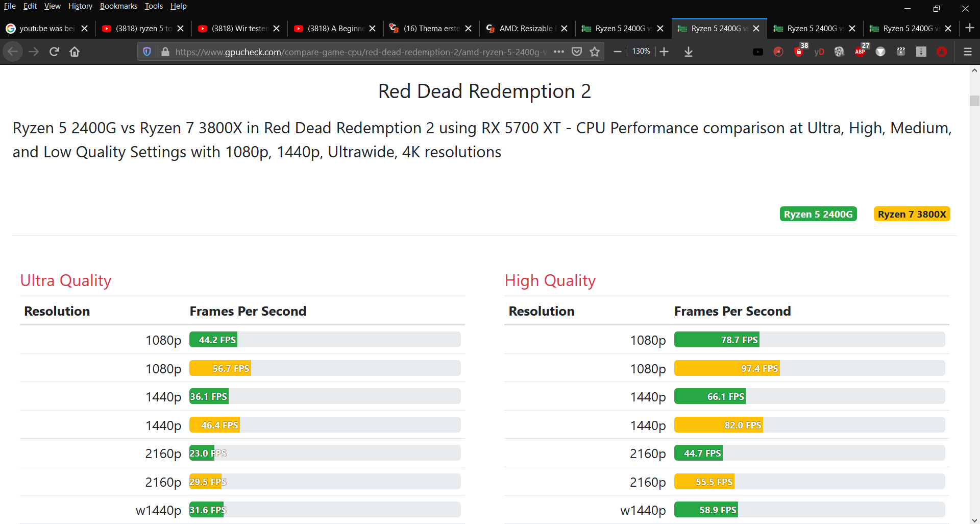Close the '(3818) Wir testen' tab
This screenshot has width=980, height=524.
tap(277, 29)
